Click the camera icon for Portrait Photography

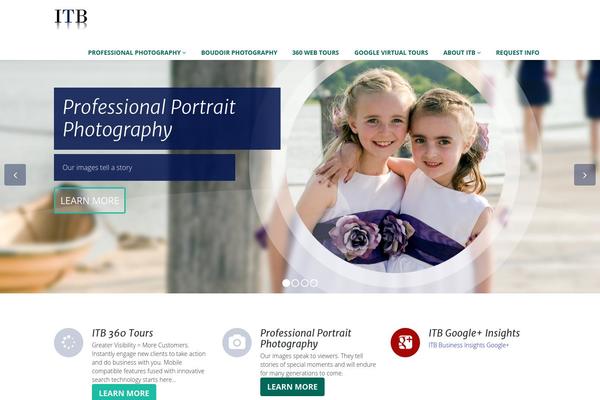click(237, 343)
